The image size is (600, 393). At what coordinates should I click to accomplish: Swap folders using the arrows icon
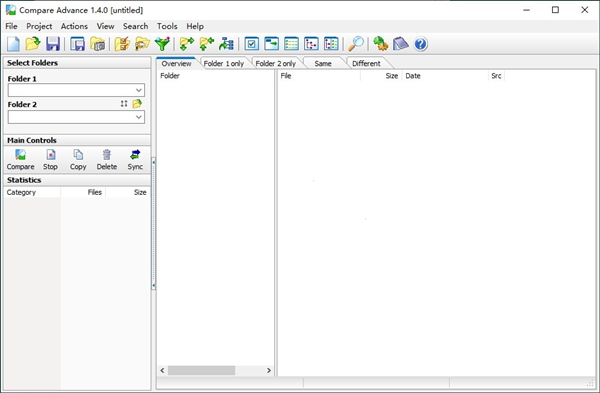click(124, 103)
